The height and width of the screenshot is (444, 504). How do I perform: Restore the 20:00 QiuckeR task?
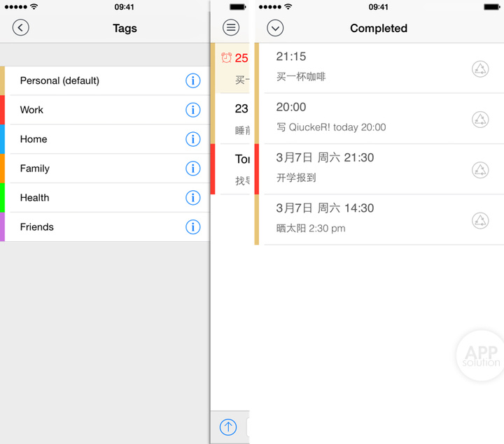tap(480, 119)
